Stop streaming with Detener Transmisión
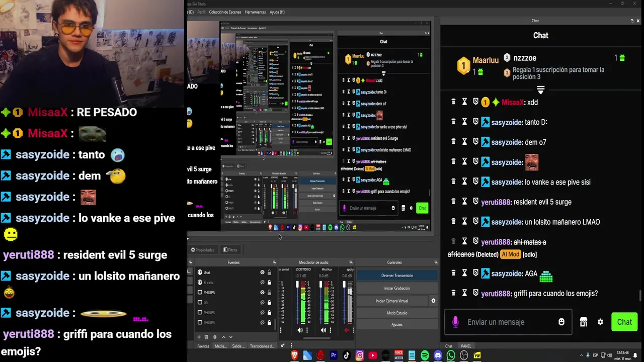644x362 pixels. (397, 276)
